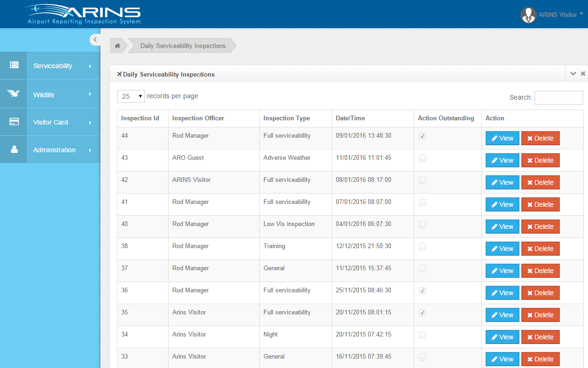Select the Wildlife bird icon

pyautogui.click(x=13, y=94)
